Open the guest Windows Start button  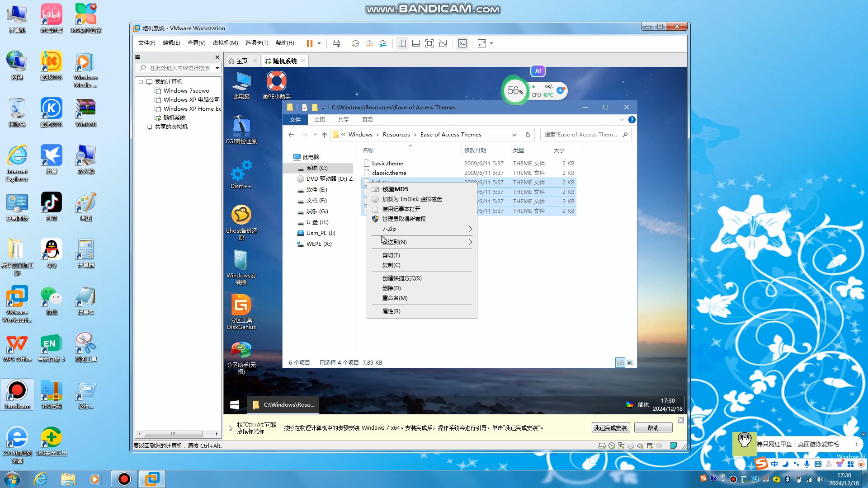235,405
